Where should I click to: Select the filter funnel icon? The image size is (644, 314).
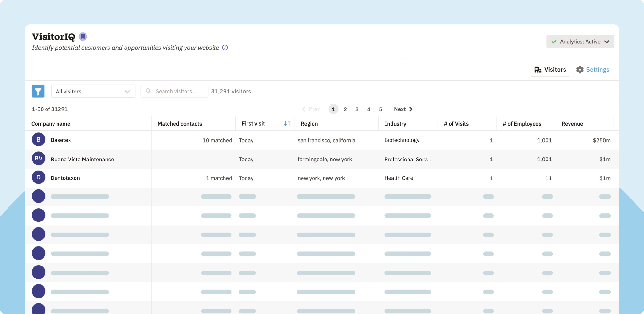(x=38, y=91)
